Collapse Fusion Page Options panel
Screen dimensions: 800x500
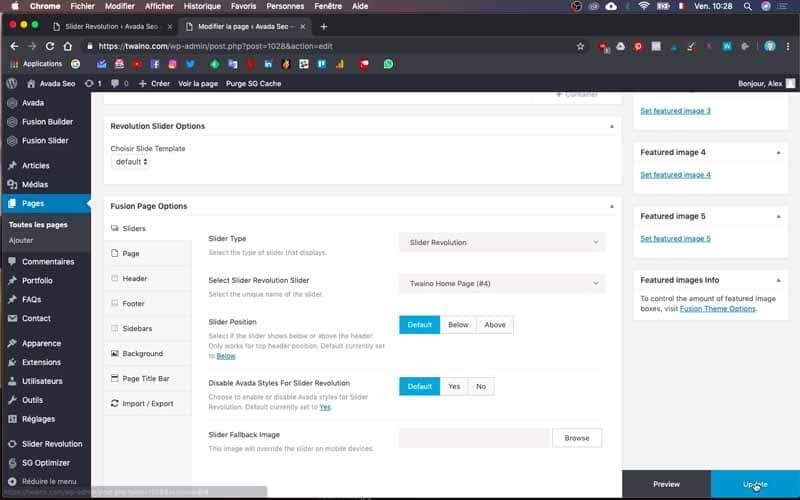612,206
